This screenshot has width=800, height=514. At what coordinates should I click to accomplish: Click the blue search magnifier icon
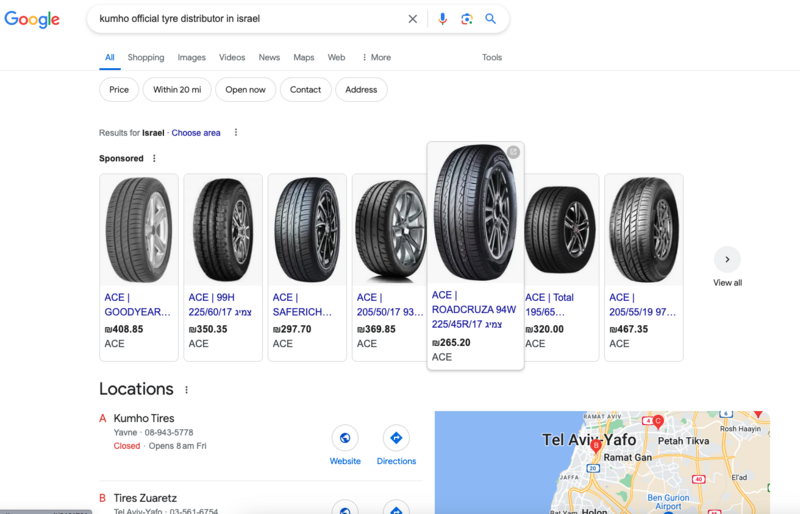pyautogui.click(x=490, y=19)
